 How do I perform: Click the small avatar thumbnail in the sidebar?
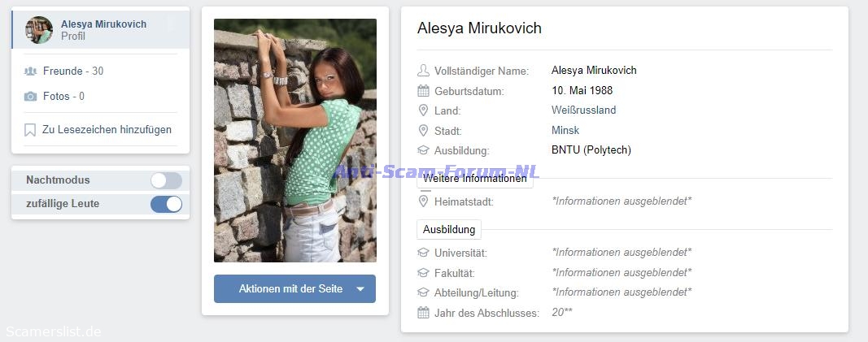pyautogui.click(x=39, y=30)
